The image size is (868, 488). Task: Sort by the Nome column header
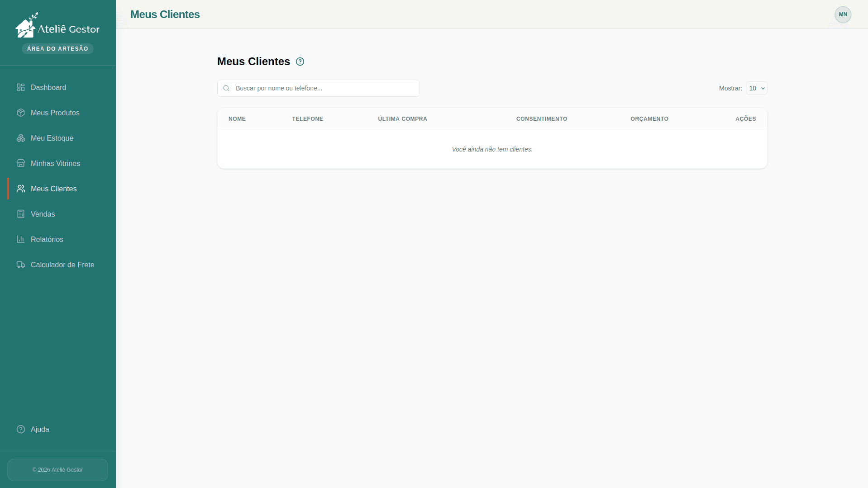(237, 119)
